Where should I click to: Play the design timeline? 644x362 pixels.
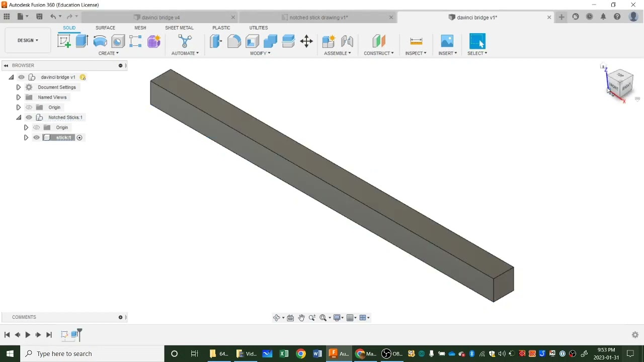(28, 335)
